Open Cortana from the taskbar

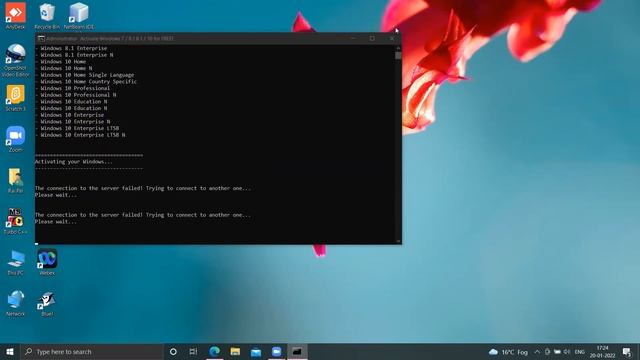pos(173,351)
